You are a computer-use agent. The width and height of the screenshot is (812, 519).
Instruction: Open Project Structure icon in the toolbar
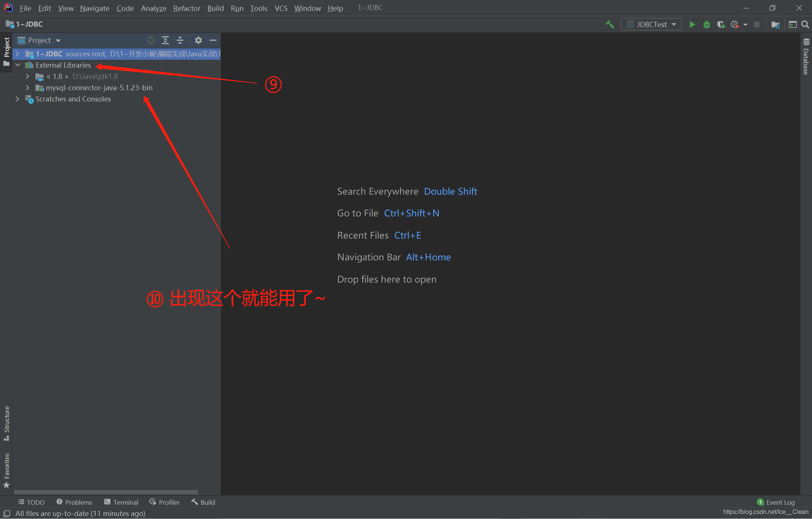[x=775, y=24]
